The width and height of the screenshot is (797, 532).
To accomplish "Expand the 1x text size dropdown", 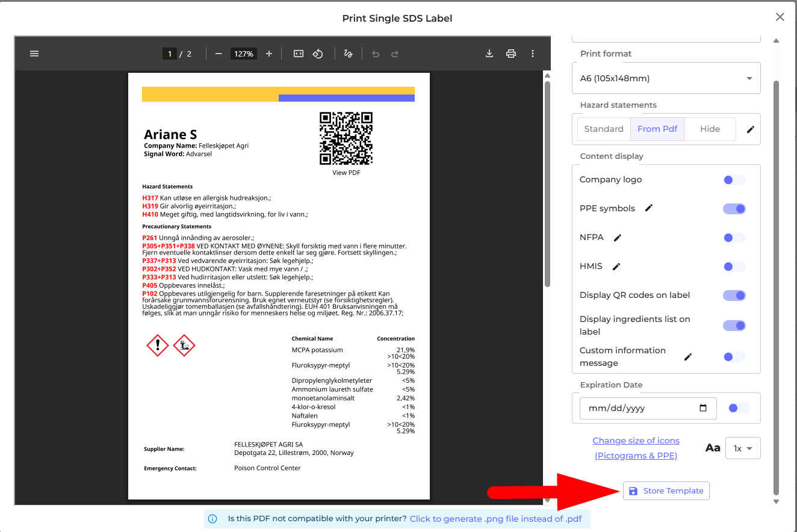I will (x=743, y=448).
